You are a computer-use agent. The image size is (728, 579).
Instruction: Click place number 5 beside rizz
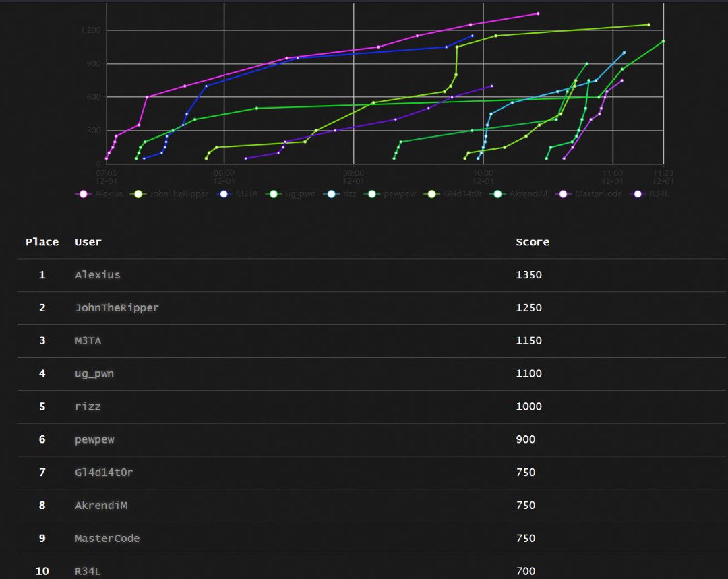42,406
